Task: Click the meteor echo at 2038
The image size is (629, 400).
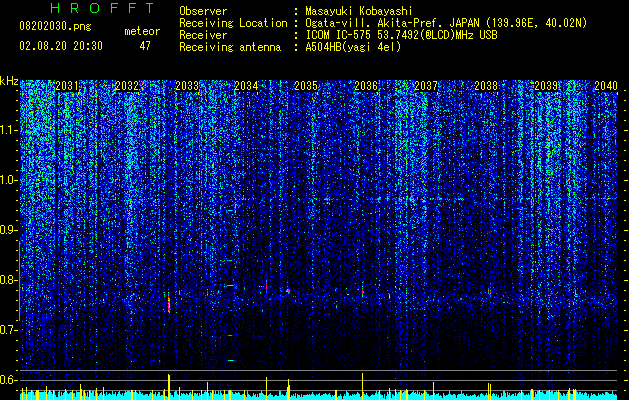Action: (x=489, y=291)
